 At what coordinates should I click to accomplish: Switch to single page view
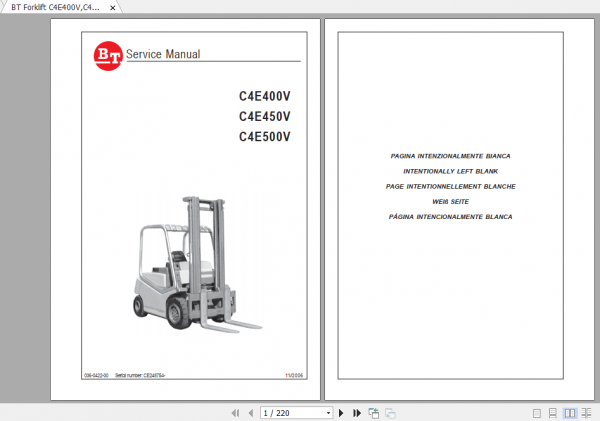pos(536,413)
